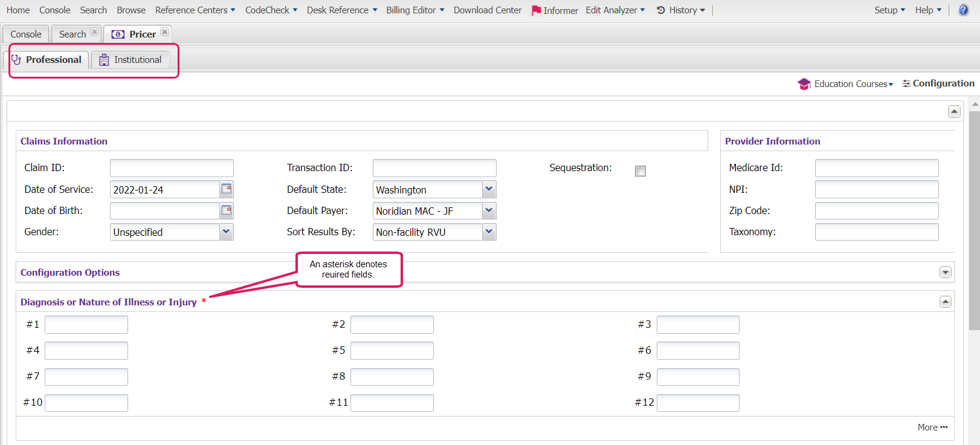The width and height of the screenshot is (980, 445).
Task: Open the Date of Service calendar picker
Action: [227, 189]
